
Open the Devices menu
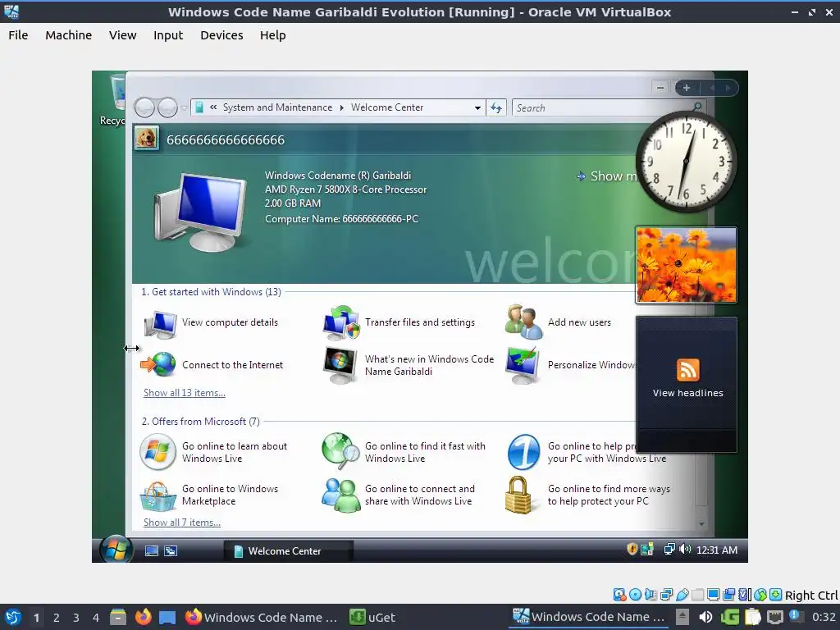[x=221, y=35]
